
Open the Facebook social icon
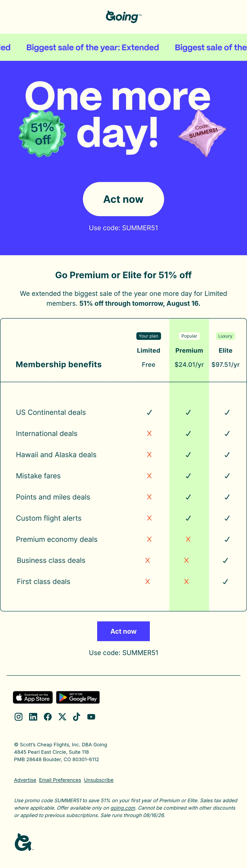click(48, 717)
